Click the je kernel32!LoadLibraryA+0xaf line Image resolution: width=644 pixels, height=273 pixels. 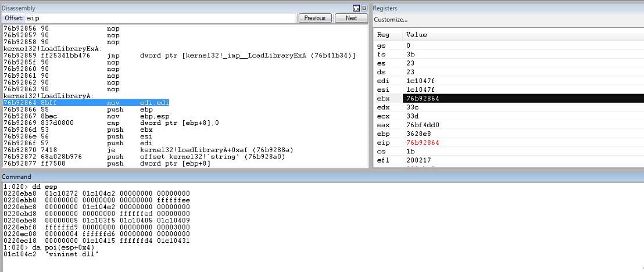click(148, 150)
